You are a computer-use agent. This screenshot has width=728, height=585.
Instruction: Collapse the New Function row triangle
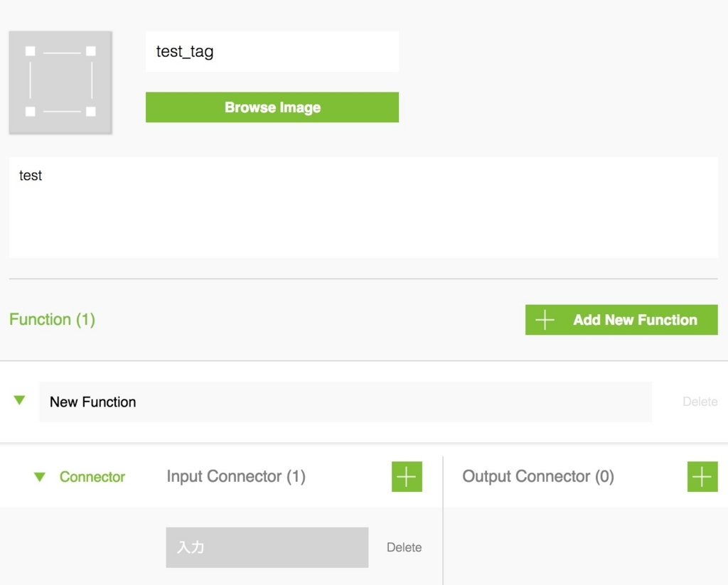point(19,400)
